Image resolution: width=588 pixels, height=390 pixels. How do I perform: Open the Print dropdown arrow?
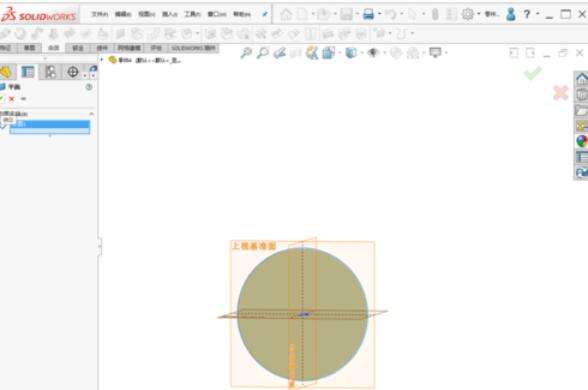380,14
